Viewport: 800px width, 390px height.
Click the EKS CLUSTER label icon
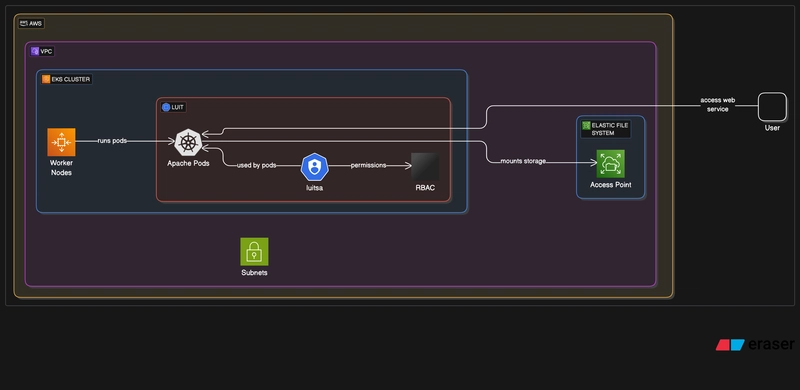click(x=46, y=79)
